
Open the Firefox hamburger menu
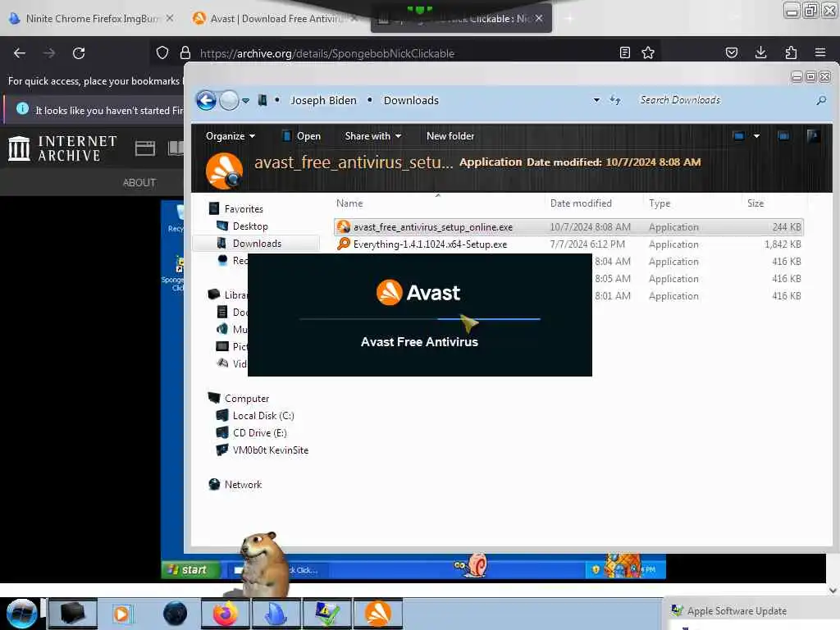[x=820, y=52]
